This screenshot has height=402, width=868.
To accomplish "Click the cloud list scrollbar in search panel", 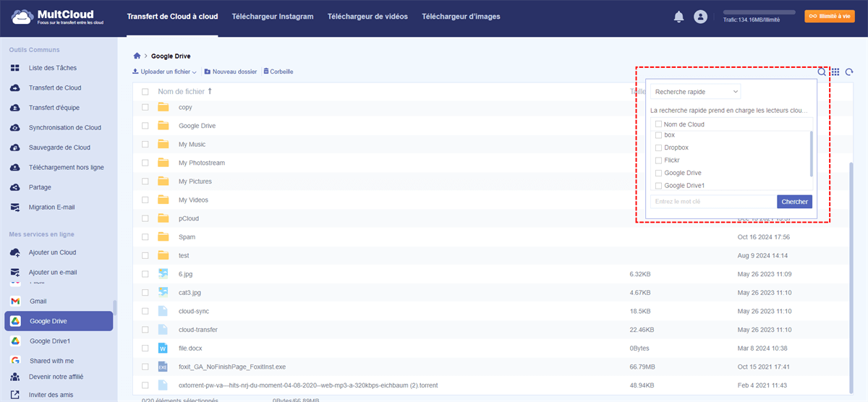I will 811,153.
